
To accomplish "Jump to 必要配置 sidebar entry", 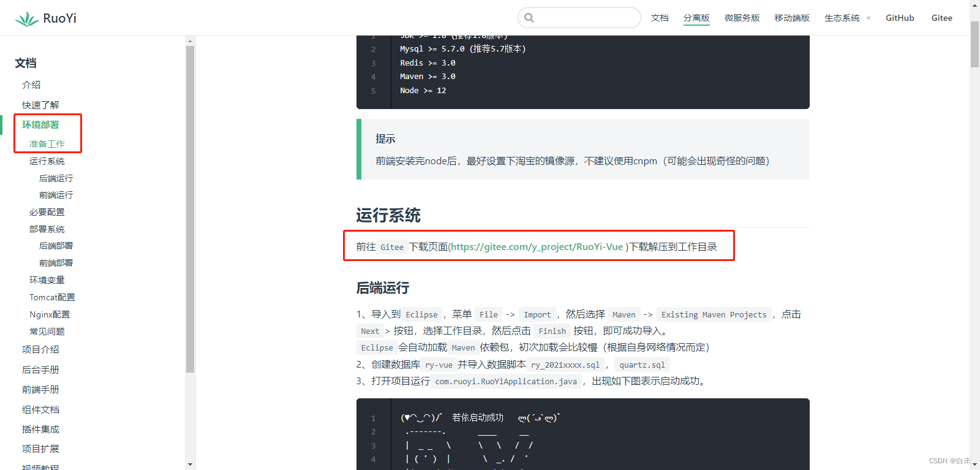I will 47,212.
